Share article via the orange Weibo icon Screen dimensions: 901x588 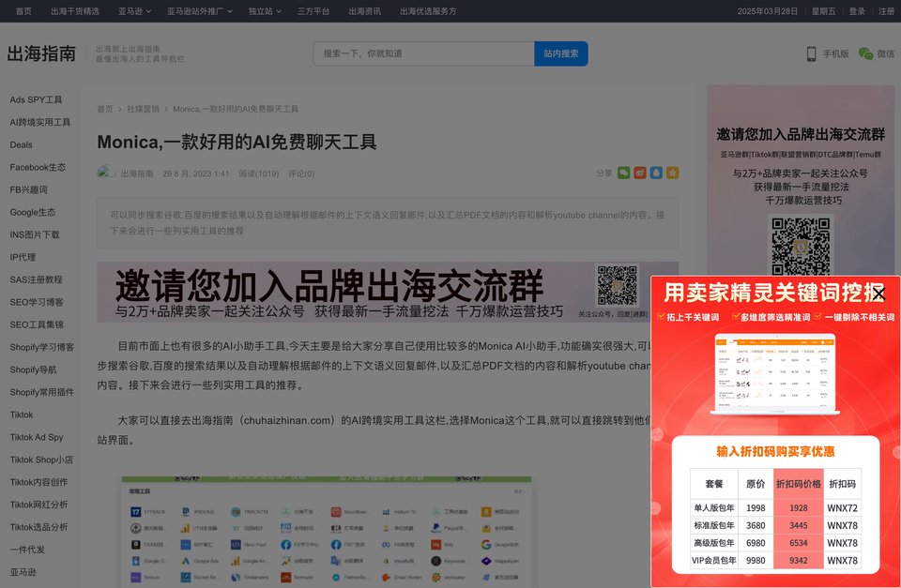point(639,173)
